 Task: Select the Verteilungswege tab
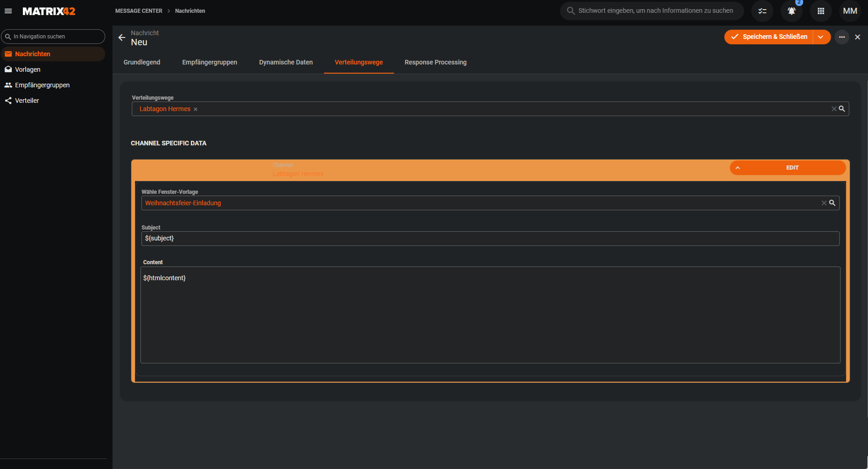pyautogui.click(x=359, y=62)
